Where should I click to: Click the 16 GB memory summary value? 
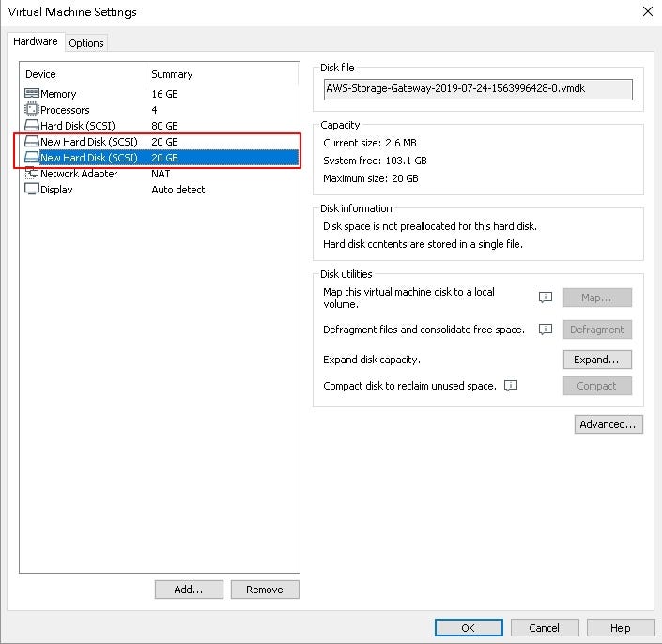pos(164,94)
